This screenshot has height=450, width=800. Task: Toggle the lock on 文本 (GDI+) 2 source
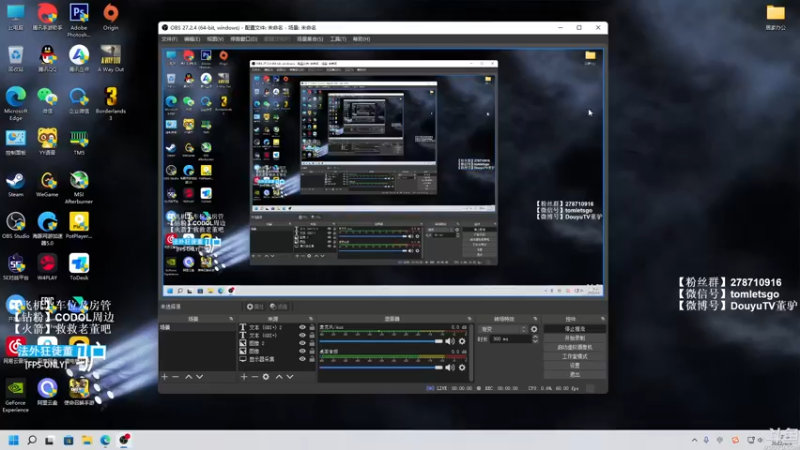[312, 328]
